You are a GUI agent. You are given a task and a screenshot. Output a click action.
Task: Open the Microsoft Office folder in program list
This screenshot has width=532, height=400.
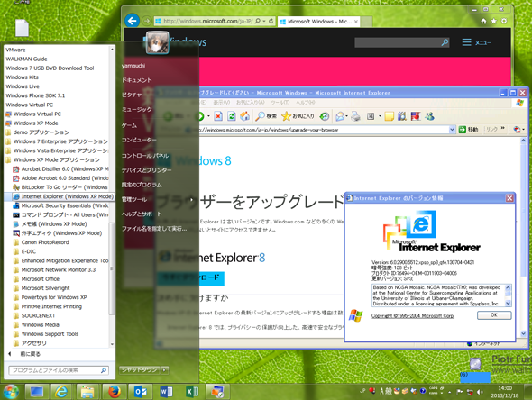click(40, 278)
